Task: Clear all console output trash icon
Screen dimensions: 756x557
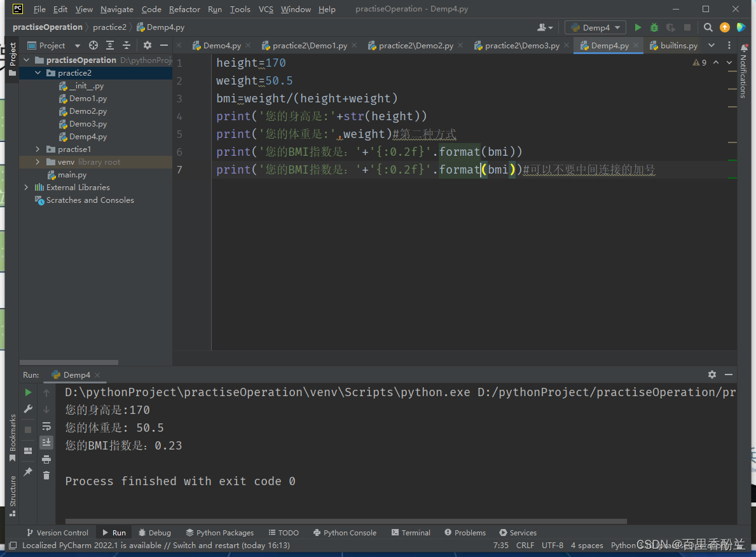Action: coord(46,476)
